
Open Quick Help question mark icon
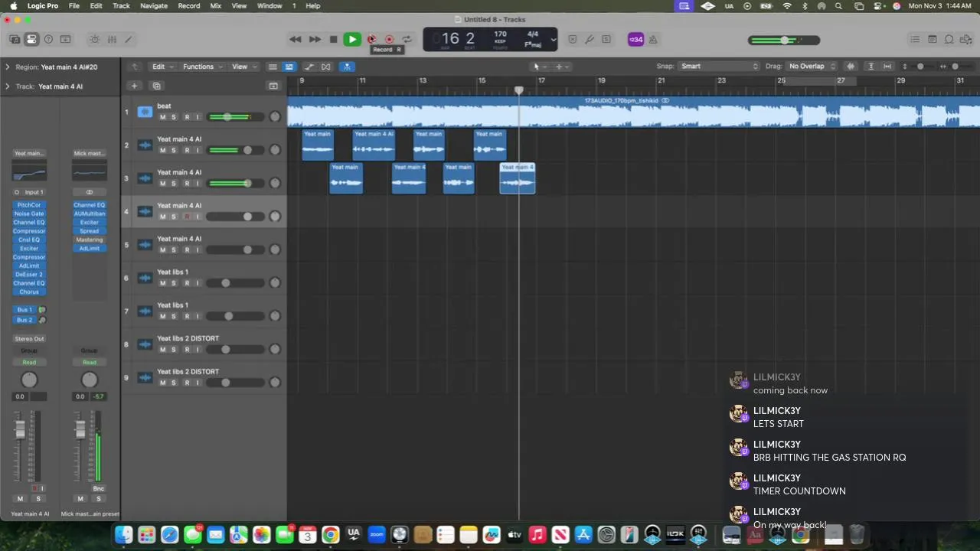[48, 39]
